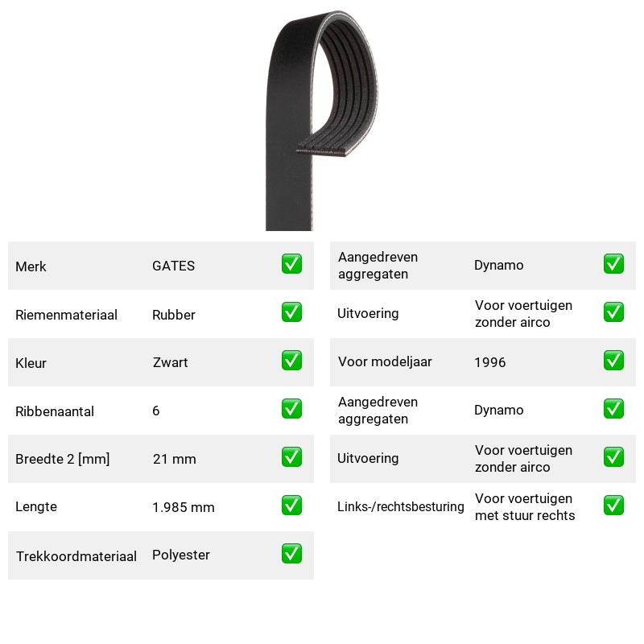Click the first Dynamo row's green checkmark
644x644 pixels.
(613, 264)
